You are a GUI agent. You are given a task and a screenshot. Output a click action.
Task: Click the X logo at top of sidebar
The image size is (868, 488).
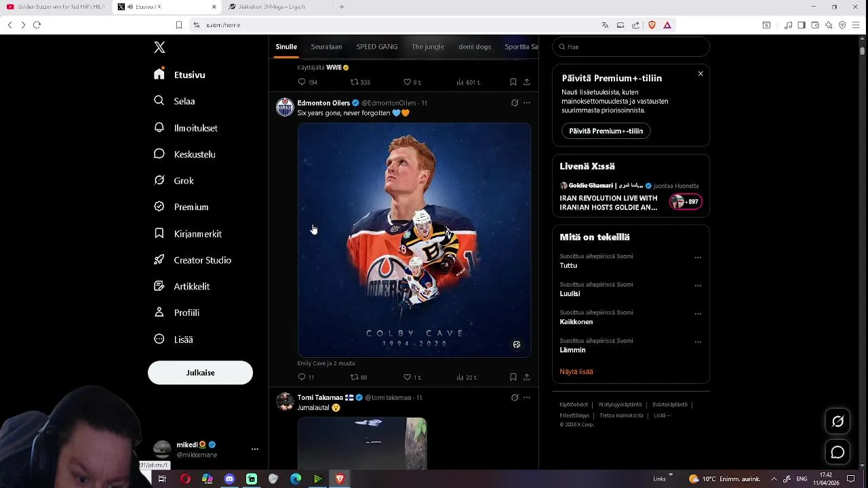(159, 47)
